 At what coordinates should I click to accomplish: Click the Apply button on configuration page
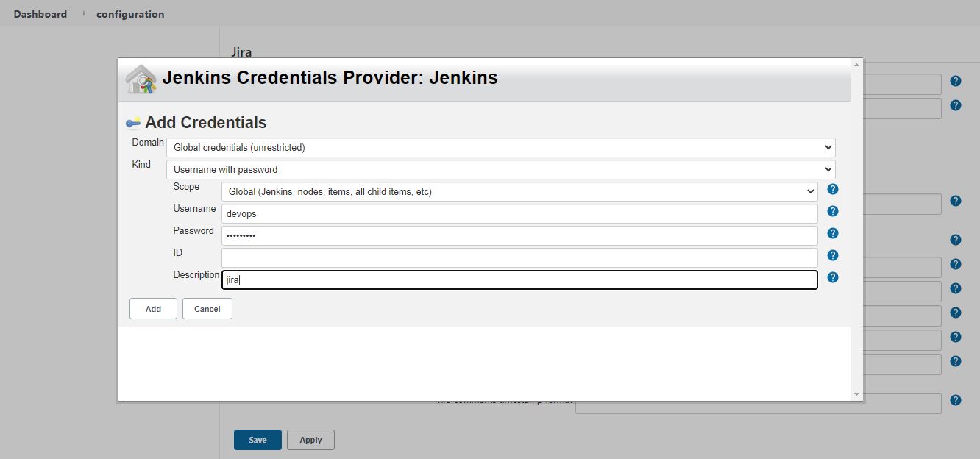click(310, 440)
